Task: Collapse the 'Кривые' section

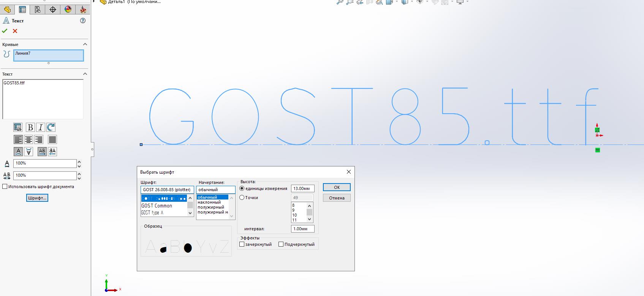Action: click(x=85, y=44)
